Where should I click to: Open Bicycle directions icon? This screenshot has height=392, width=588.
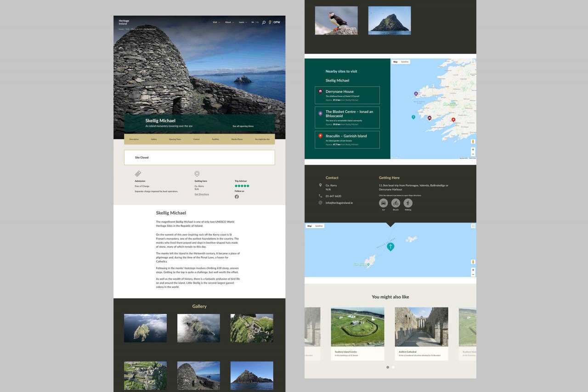[396, 203]
